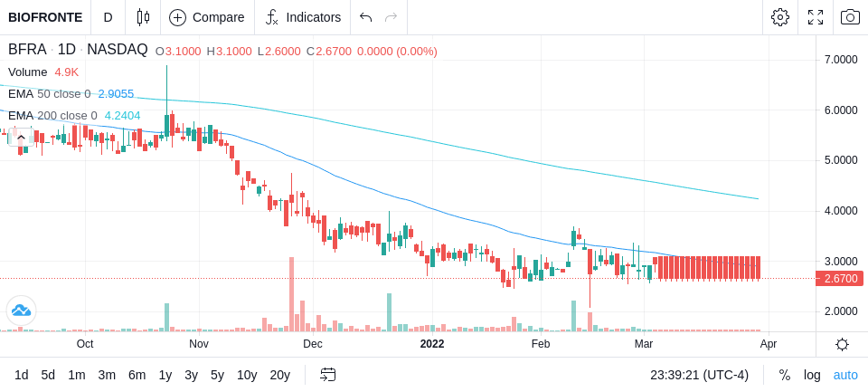
Task: Click the 5.0000 price scale label
Action: pyautogui.click(x=841, y=160)
